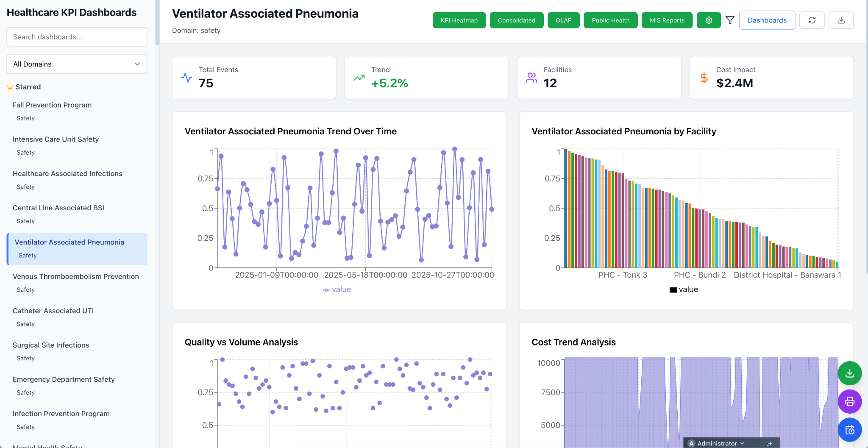868x448 pixels.
Task: Click the Search dashboards input field
Action: 77,37
